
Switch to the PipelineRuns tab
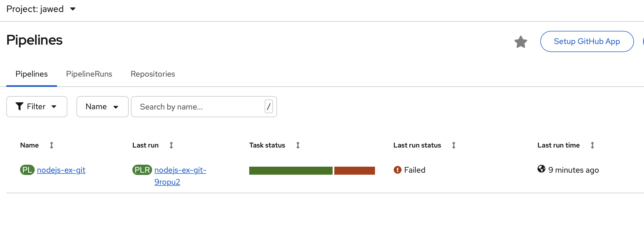(89, 74)
